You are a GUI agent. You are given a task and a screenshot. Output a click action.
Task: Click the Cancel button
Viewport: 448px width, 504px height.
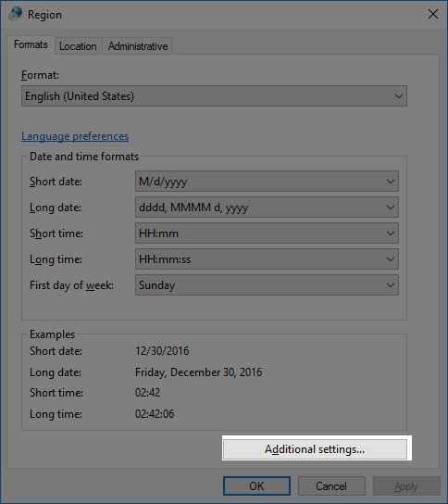click(x=331, y=486)
